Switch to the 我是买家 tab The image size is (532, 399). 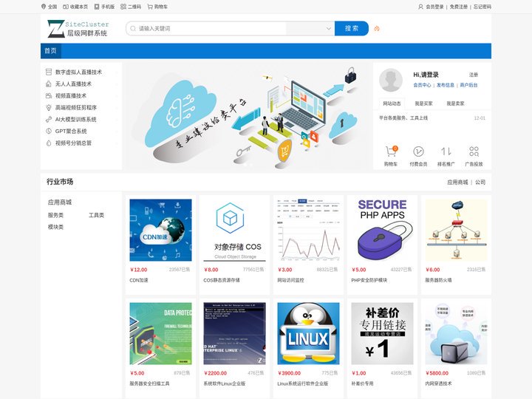click(423, 103)
